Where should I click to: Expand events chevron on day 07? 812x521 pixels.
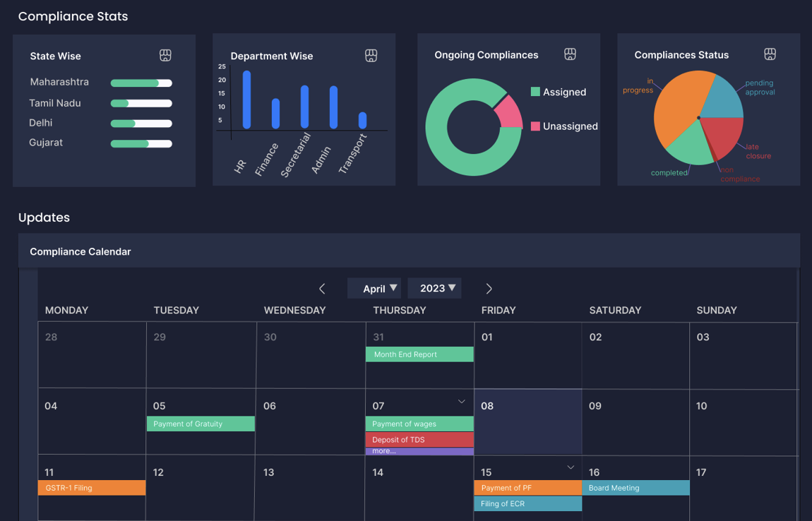461,402
